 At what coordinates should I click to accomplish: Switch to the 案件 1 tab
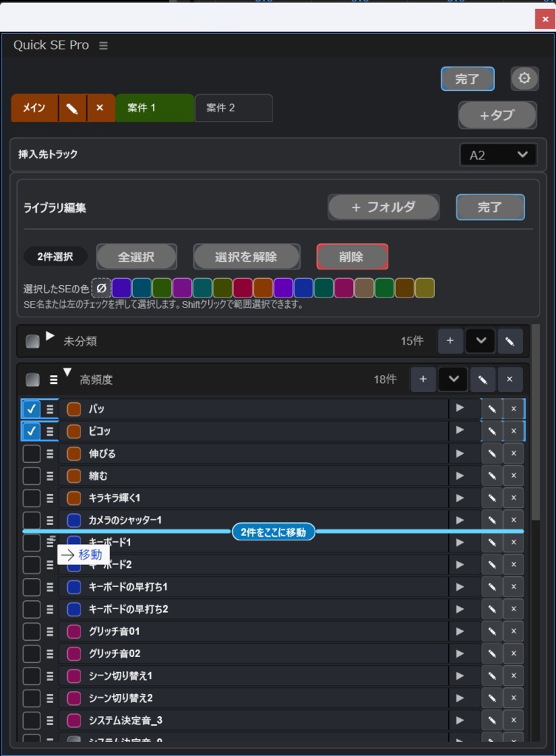(155, 108)
